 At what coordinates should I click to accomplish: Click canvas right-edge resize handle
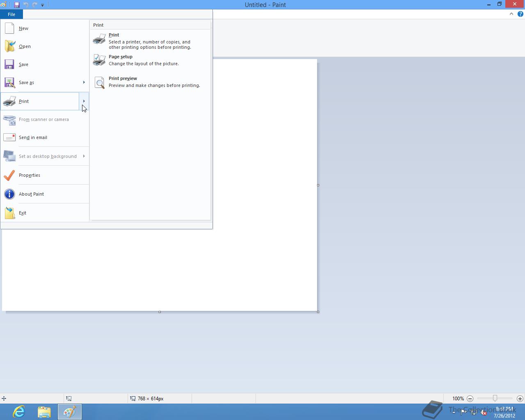point(318,185)
